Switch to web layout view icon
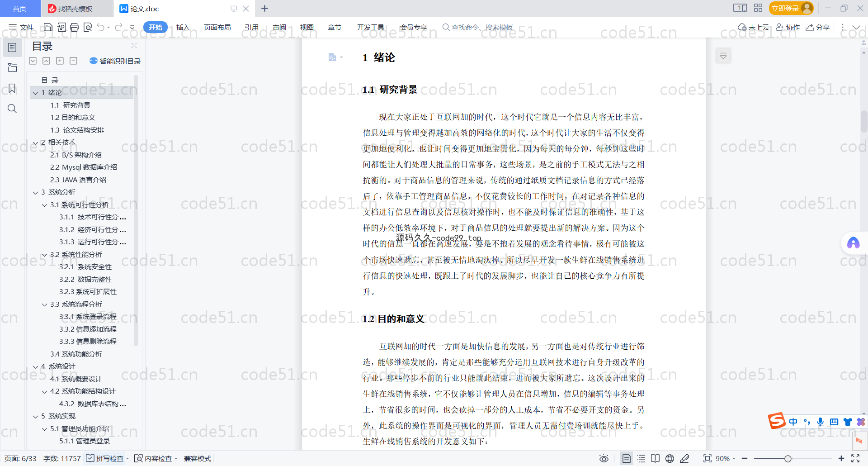The width and height of the screenshot is (868, 466). (x=670, y=458)
